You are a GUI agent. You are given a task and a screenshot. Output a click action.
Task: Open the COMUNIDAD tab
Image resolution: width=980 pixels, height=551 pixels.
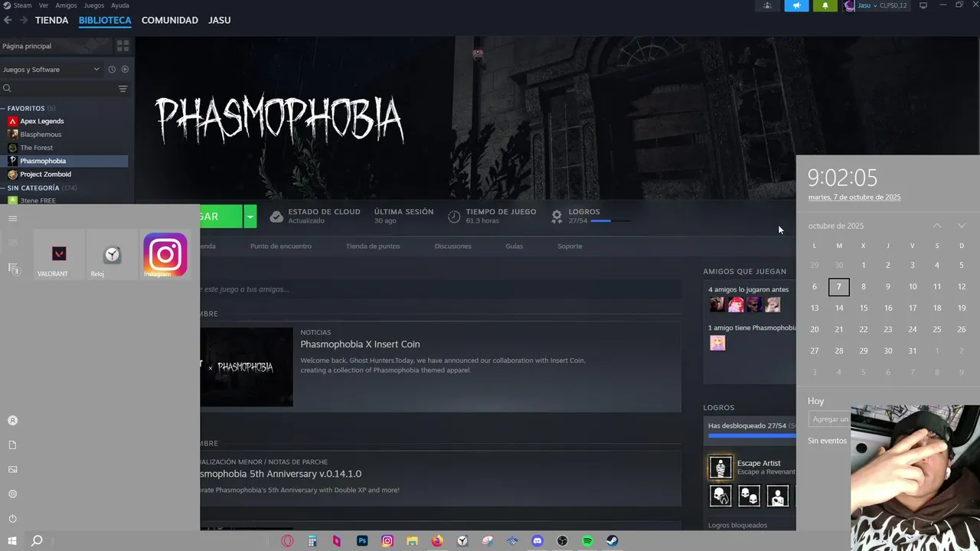[x=170, y=20]
